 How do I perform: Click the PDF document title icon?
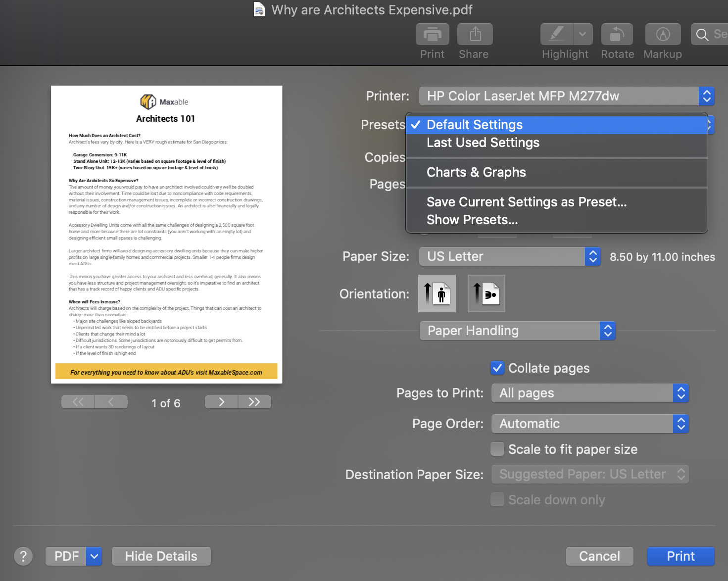(259, 9)
